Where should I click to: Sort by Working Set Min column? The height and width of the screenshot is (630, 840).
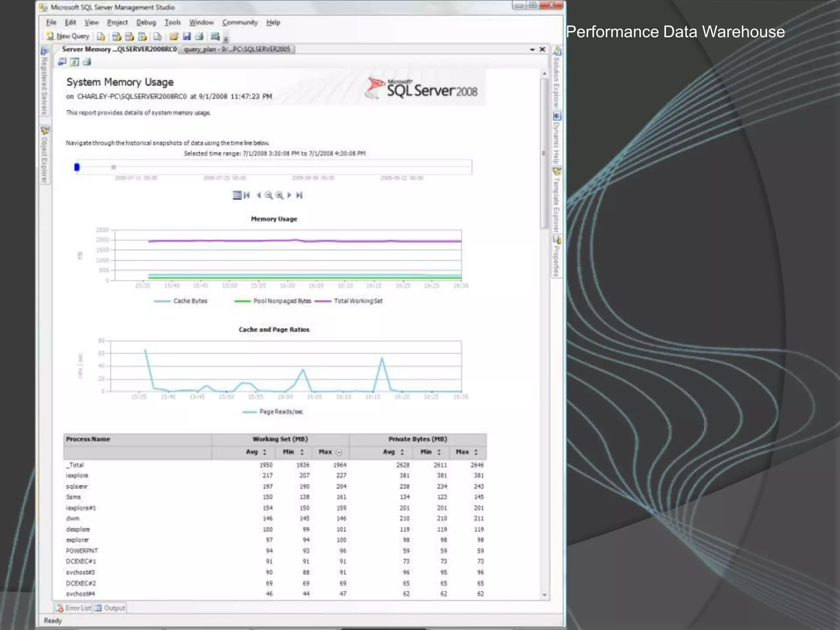(x=302, y=452)
